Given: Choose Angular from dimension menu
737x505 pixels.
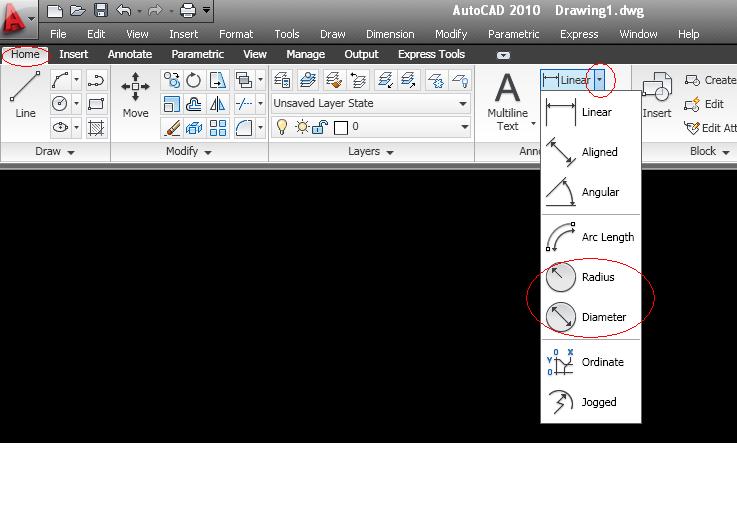Looking at the screenshot, I should pyautogui.click(x=591, y=192).
